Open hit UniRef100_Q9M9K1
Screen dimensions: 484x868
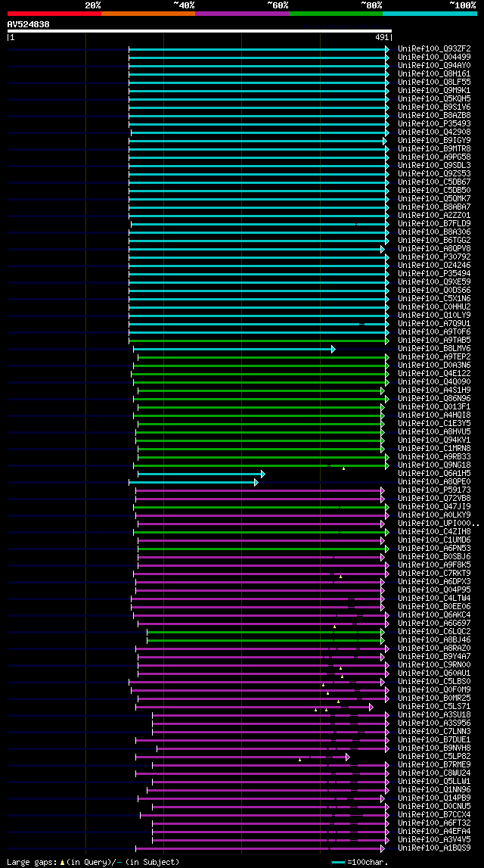click(x=434, y=91)
